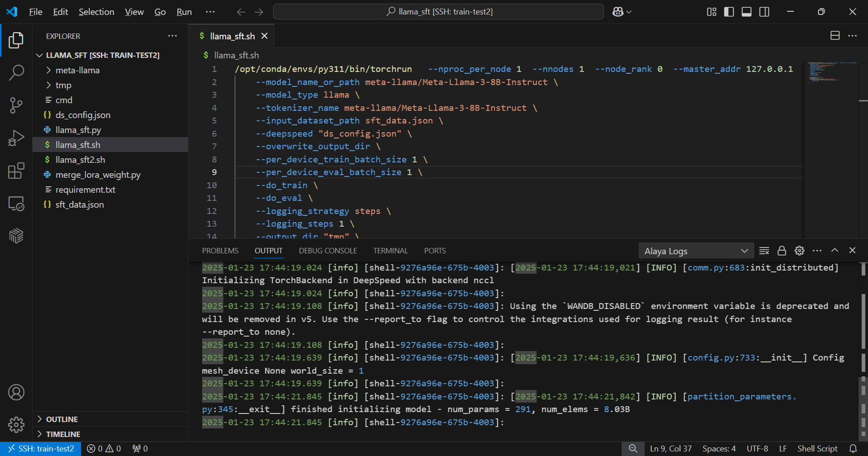The width and height of the screenshot is (868, 456).
Task: Switch to the TERMINAL tab
Action: coord(390,251)
